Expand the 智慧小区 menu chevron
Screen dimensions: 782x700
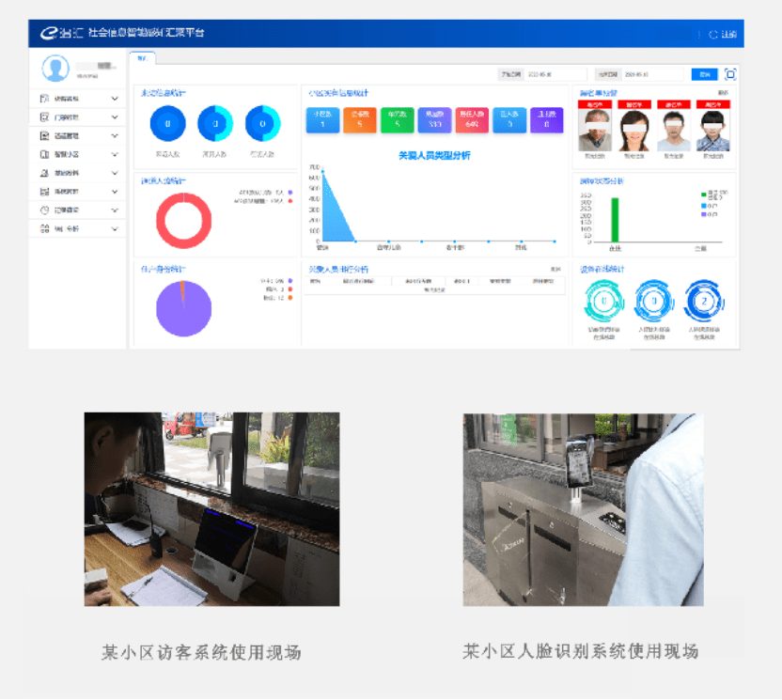pyautogui.click(x=115, y=154)
